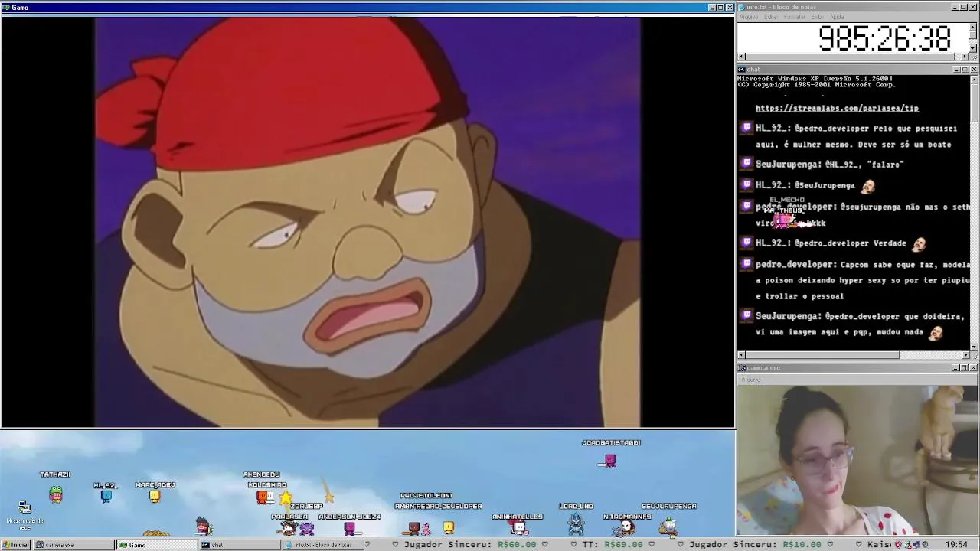Click the camera.exe title bar icon
The image size is (980, 551).
[741, 368]
